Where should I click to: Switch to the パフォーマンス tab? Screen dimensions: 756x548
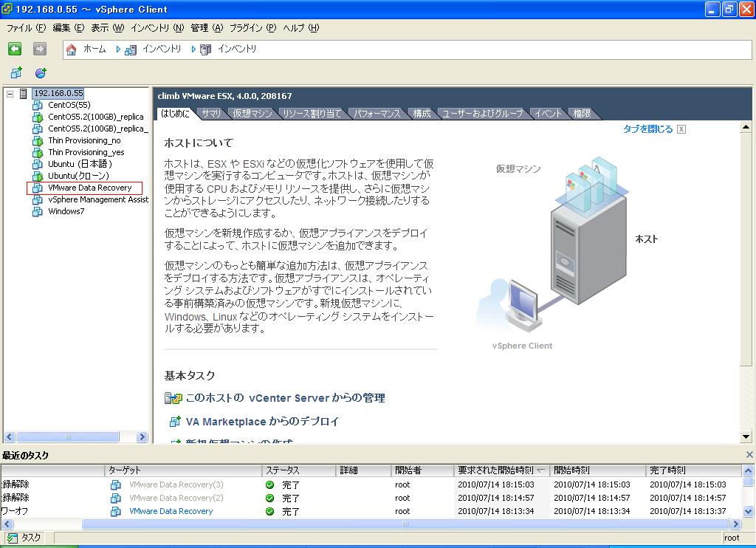(x=377, y=113)
